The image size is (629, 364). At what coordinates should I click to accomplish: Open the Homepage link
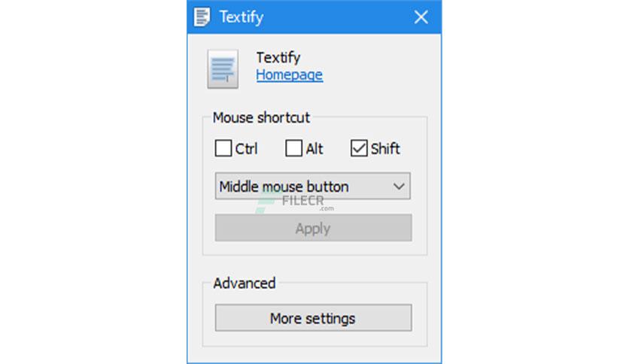[x=289, y=74]
